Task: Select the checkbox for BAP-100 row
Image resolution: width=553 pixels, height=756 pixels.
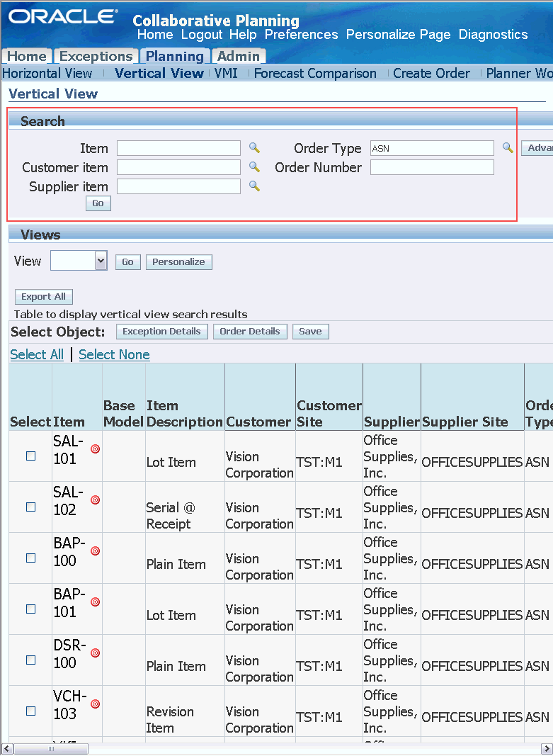Action: (x=31, y=558)
